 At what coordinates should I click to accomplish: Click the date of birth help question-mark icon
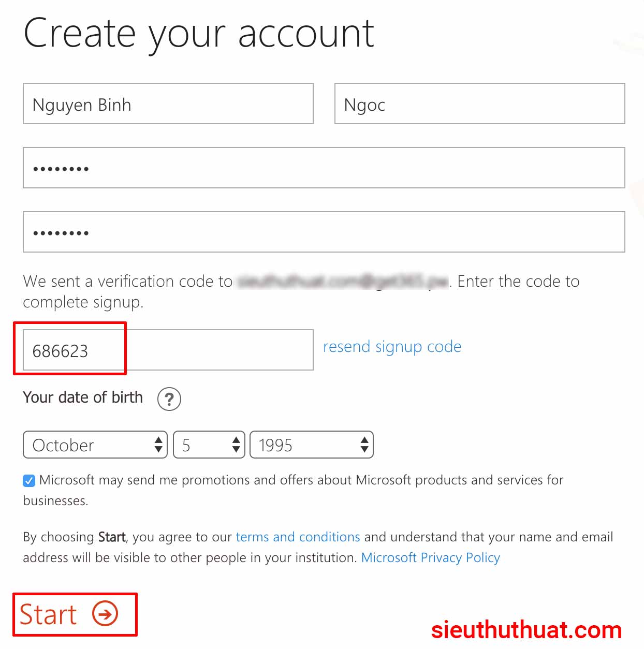(169, 399)
